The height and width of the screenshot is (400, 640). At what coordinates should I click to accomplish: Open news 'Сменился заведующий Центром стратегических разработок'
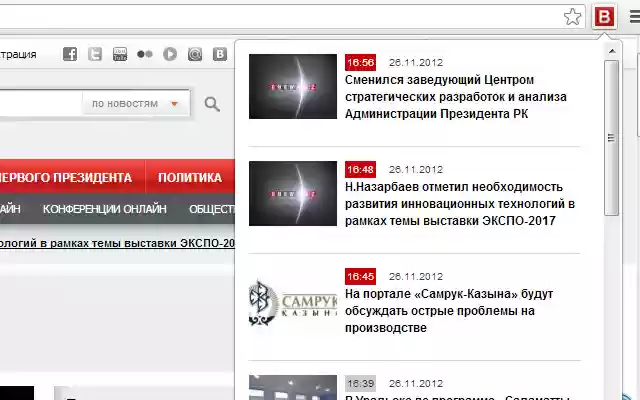(456, 97)
